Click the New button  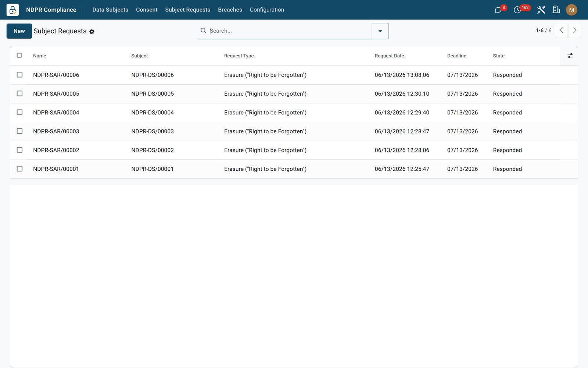(19, 31)
